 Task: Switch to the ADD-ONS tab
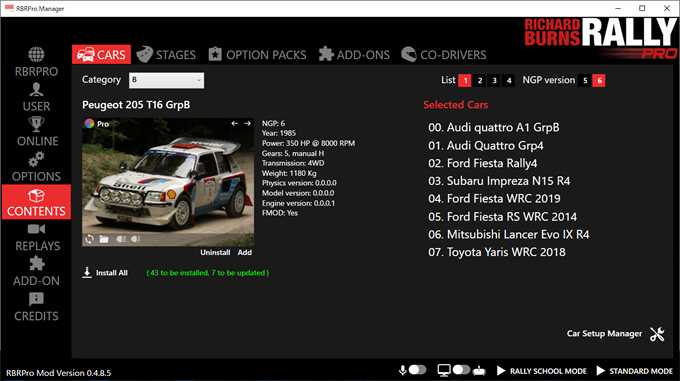(x=354, y=55)
